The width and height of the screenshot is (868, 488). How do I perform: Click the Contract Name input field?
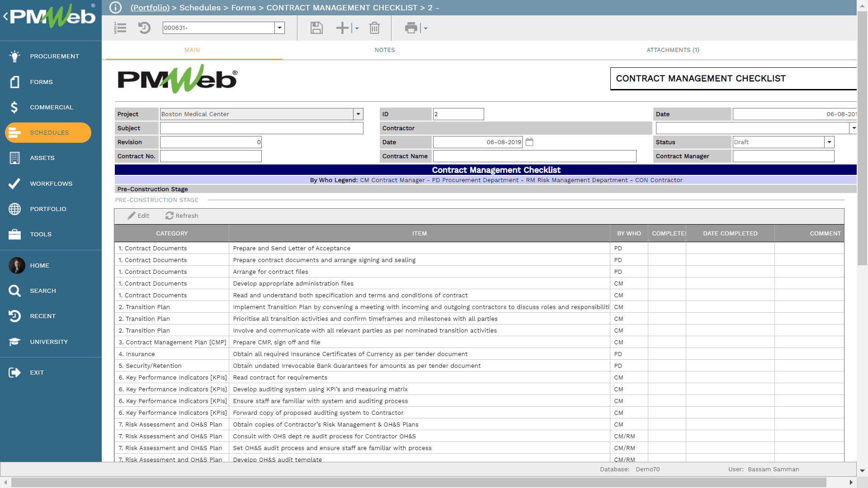(x=534, y=156)
